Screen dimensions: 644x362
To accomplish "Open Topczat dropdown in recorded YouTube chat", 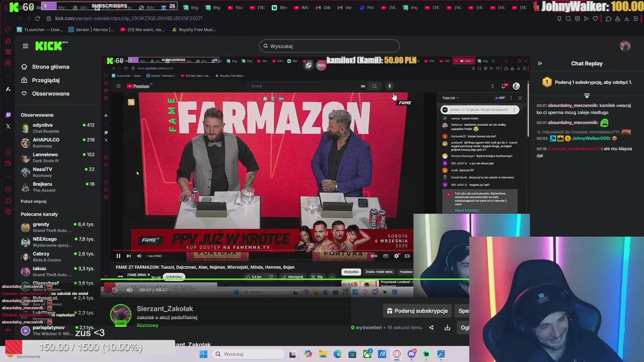I will (450, 98).
